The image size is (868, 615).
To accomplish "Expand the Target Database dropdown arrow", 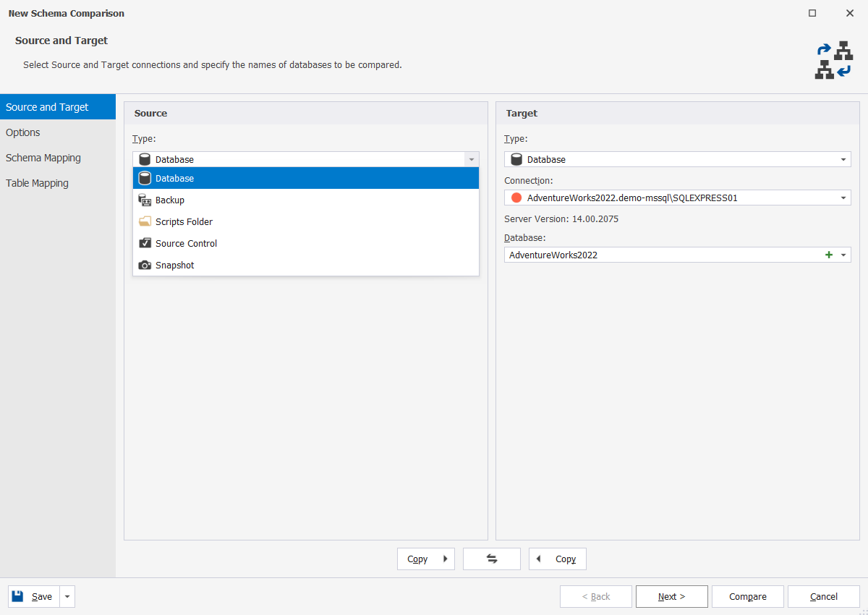I will point(843,255).
